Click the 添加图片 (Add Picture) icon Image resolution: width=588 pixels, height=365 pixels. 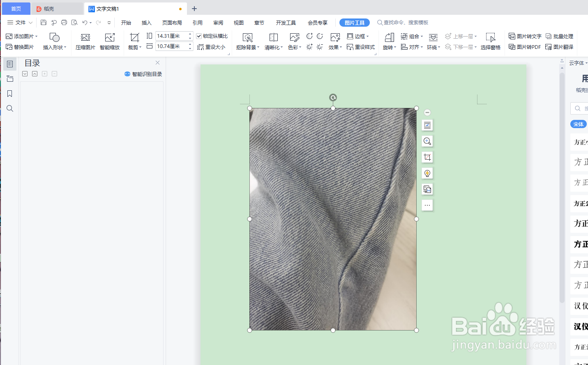tap(9, 37)
